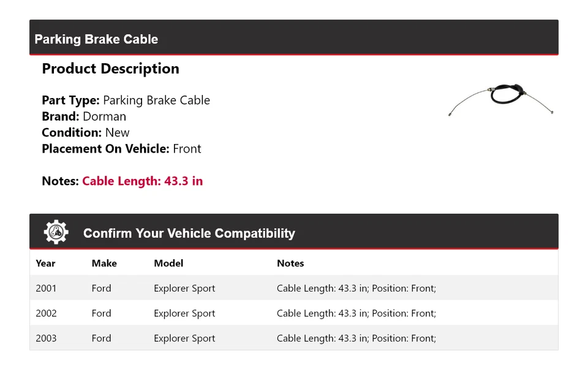The image size is (588, 370).
Task: Click the Notes column header
Action: (x=290, y=263)
